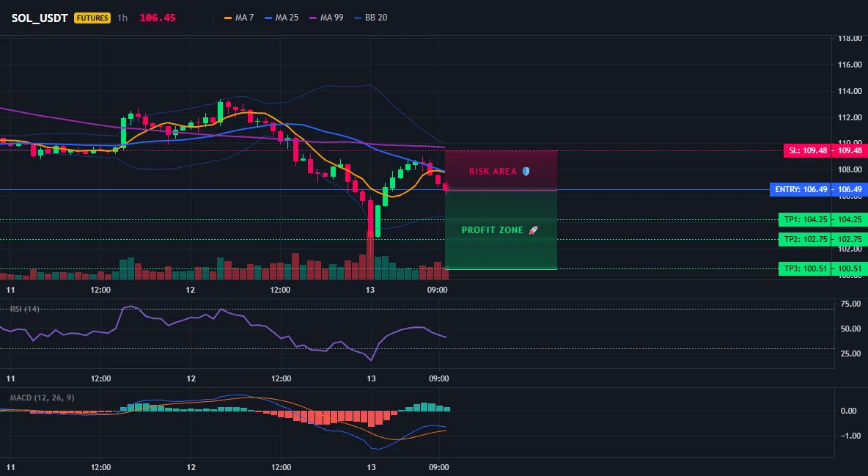Click the orange MA 7 legend marker
868x476 pixels.
[x=227, y=18]
